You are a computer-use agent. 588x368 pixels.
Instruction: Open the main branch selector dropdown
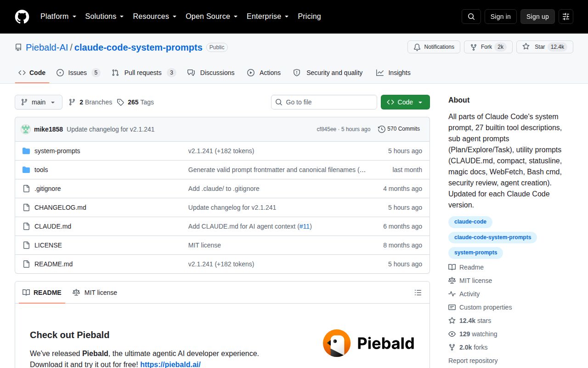click(39, 102)
